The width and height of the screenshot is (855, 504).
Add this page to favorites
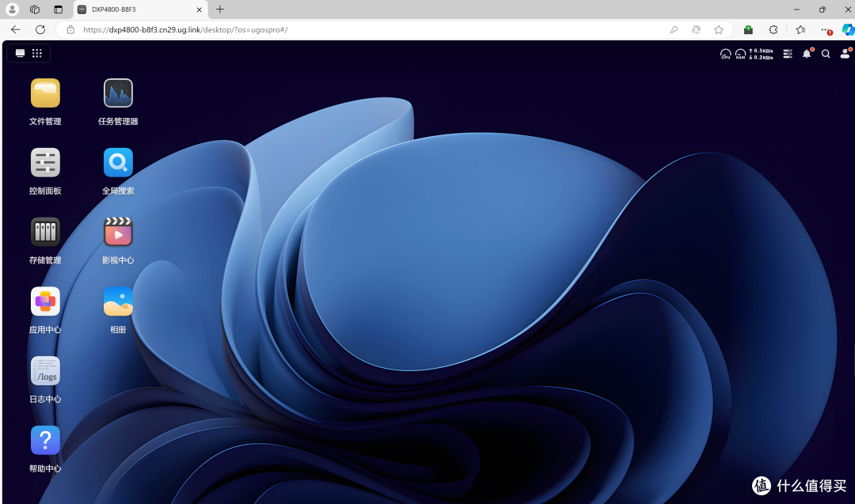tap(719, 30)
